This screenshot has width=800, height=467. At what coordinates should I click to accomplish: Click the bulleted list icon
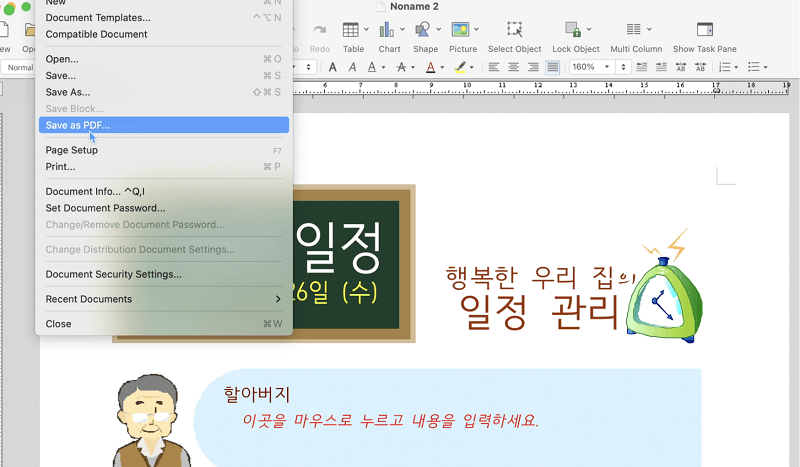tap(754, 67)
